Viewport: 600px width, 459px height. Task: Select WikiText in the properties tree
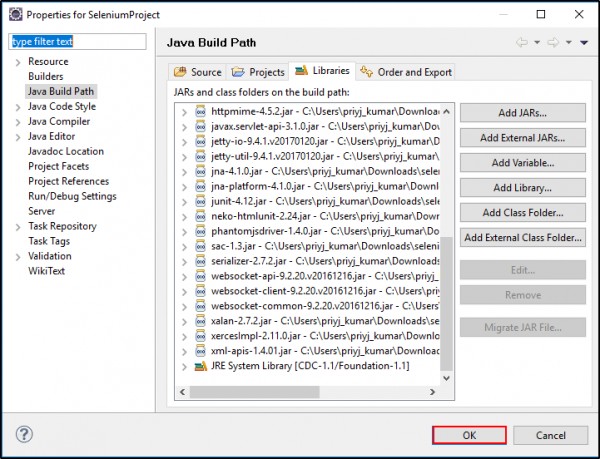coord(46,271)
